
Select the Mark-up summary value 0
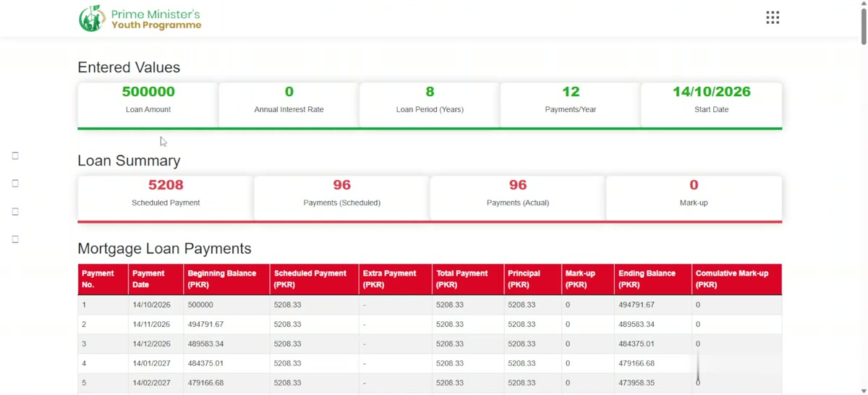[x=694, y=185]
